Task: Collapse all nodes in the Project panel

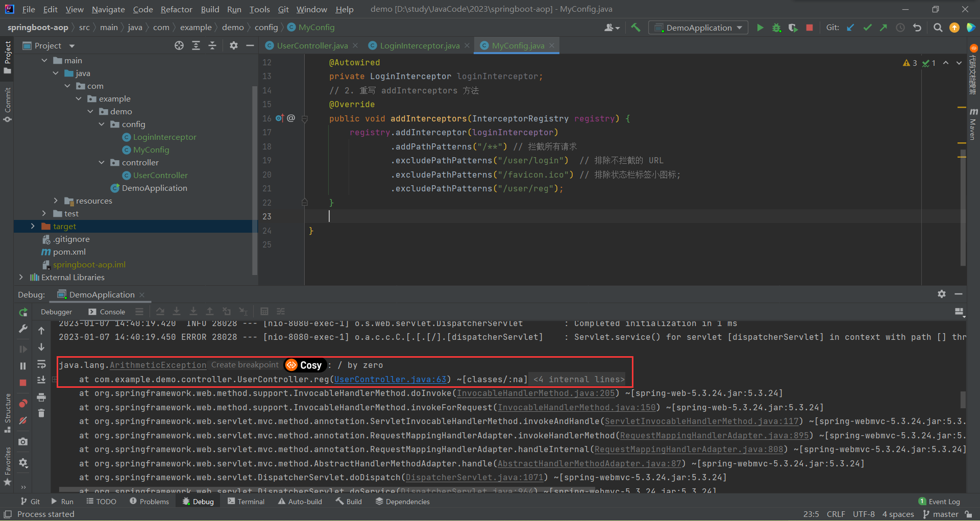Action: (212, 45)
